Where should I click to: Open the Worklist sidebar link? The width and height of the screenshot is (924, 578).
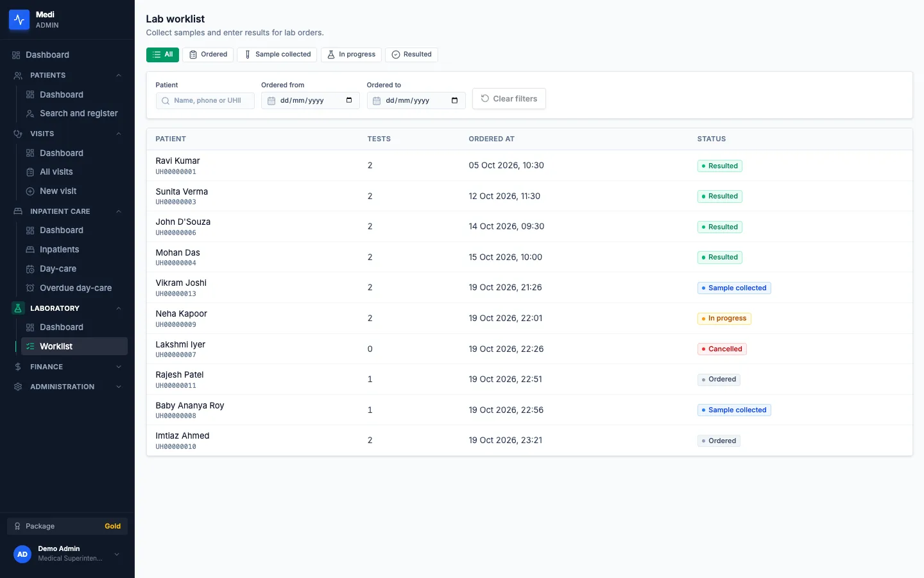point(74,346)
